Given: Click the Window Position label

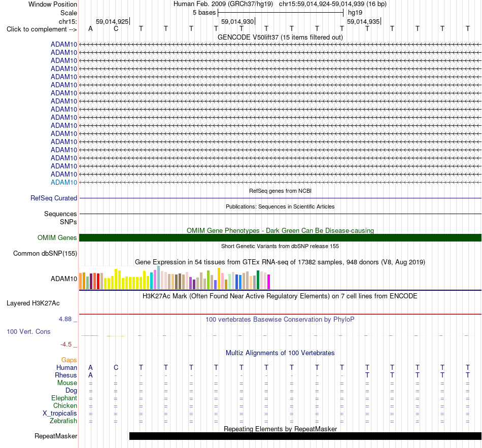Looking at the screenshot, I should pos(53,4).
